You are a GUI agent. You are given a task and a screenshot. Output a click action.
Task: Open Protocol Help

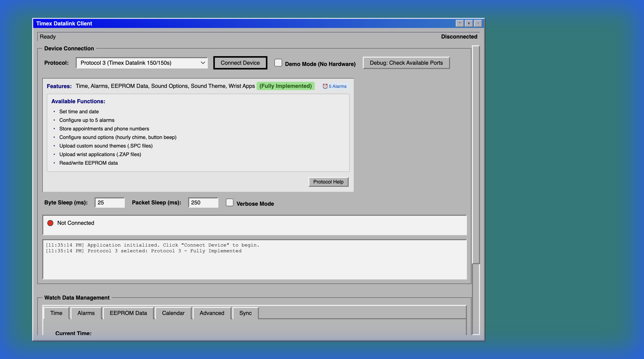point(328,182)
